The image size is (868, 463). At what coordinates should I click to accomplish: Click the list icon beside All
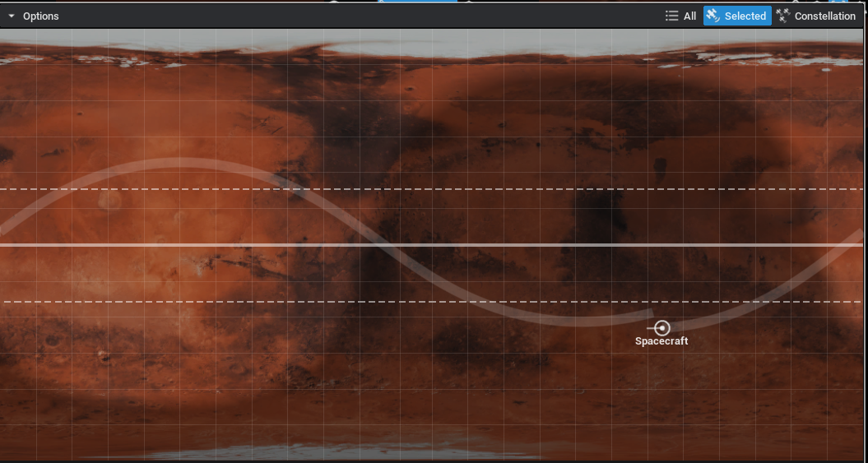pyautogui.click(x=671, y=16)
